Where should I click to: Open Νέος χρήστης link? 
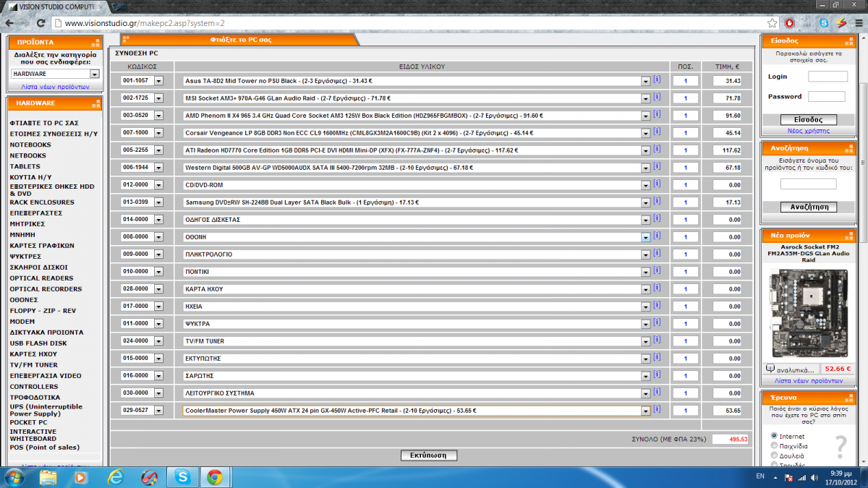click(809, 131)
